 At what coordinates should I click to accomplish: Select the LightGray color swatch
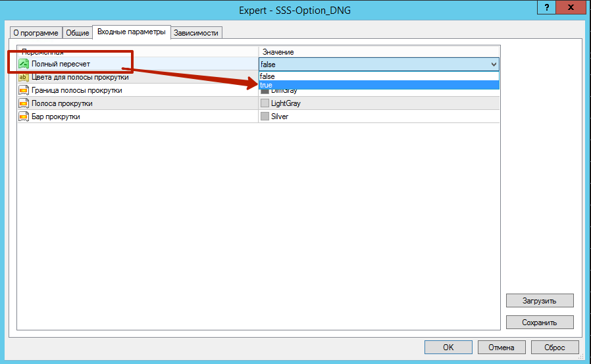pyautogui.click(x=265, y=103)
